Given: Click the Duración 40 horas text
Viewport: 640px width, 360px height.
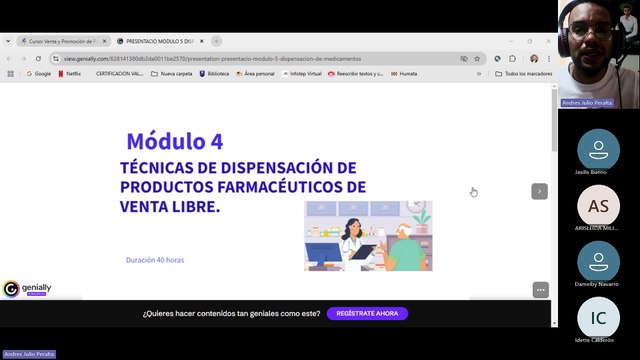Looking at the screenshot, I should click(155, 260).
